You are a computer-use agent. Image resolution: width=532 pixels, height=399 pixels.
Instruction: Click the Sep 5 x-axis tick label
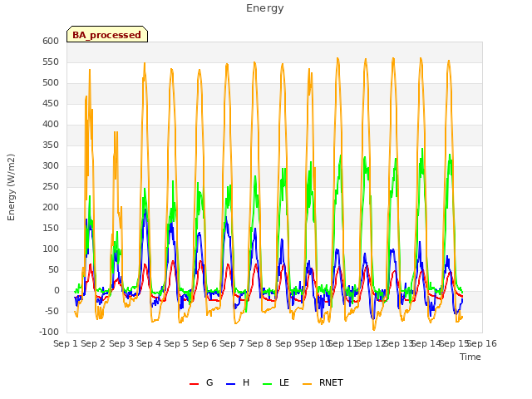(176, 343)
